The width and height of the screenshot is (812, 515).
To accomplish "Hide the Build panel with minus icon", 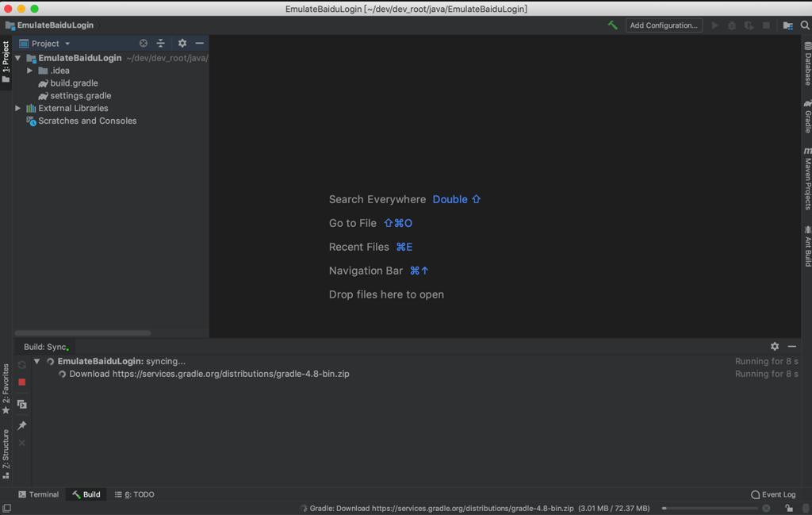I will 792,346.
